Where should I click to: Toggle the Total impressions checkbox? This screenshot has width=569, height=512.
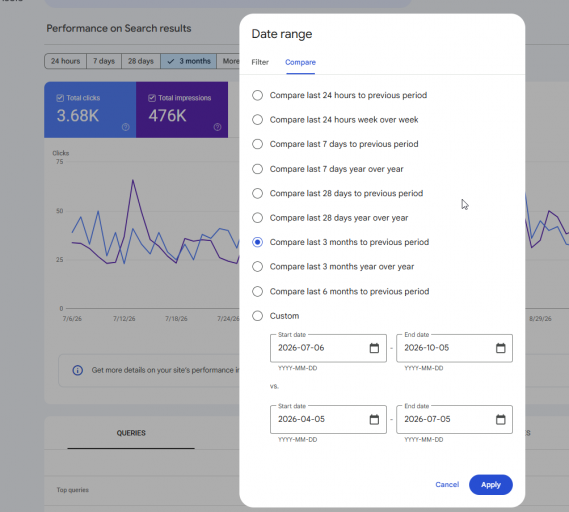coord(152,98)
